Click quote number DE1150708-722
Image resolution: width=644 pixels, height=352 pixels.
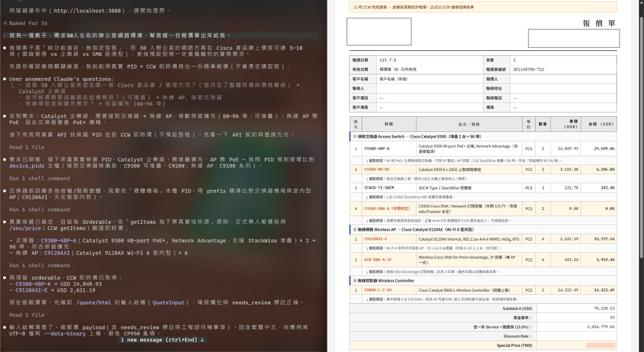coord(528,69)
